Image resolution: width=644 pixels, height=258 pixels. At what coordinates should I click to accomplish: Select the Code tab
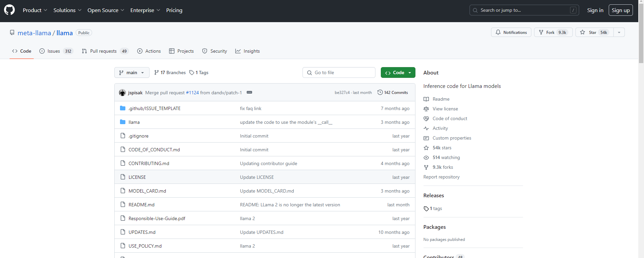point(22,51)
